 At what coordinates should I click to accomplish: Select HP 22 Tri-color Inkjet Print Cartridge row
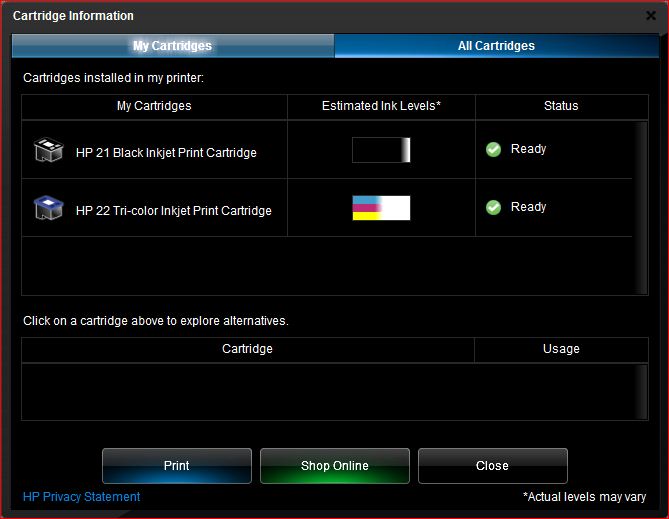(x=327, y=207)
